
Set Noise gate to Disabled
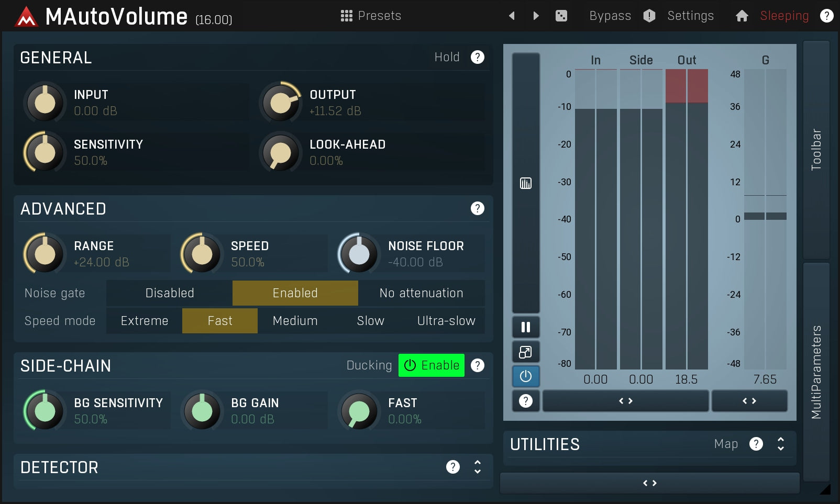[169, 293]
